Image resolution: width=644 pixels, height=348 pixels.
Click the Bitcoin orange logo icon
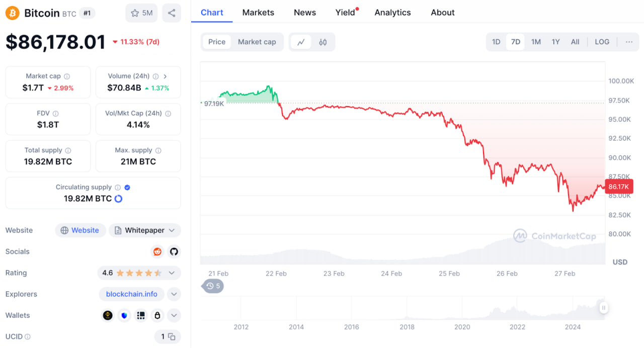click(x=13, y=13)
